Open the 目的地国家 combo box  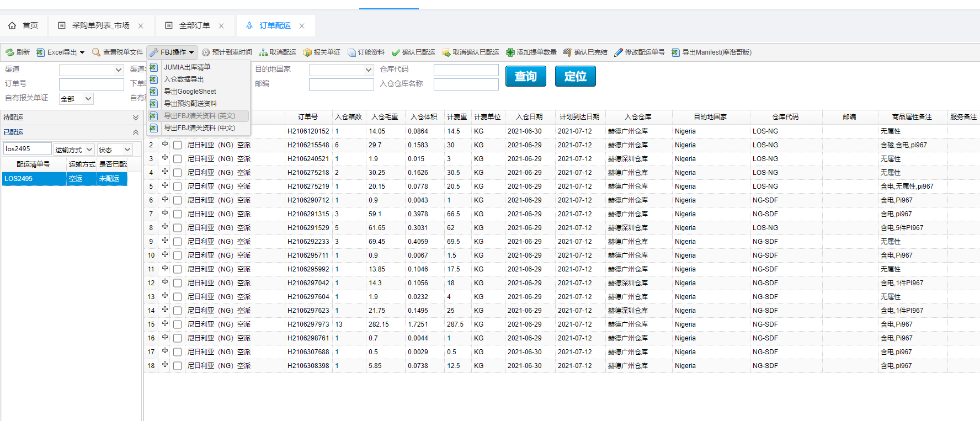[342, 70]
